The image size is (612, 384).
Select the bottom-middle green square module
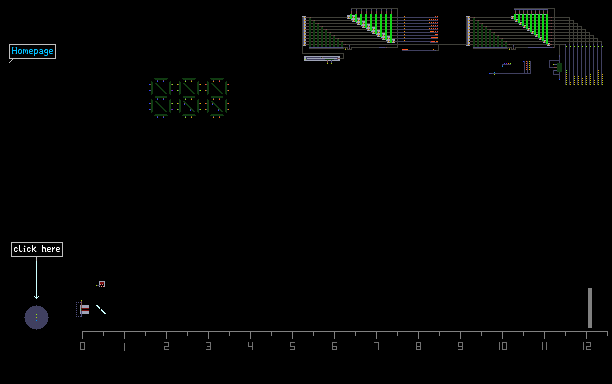click(x=189, y=107)
